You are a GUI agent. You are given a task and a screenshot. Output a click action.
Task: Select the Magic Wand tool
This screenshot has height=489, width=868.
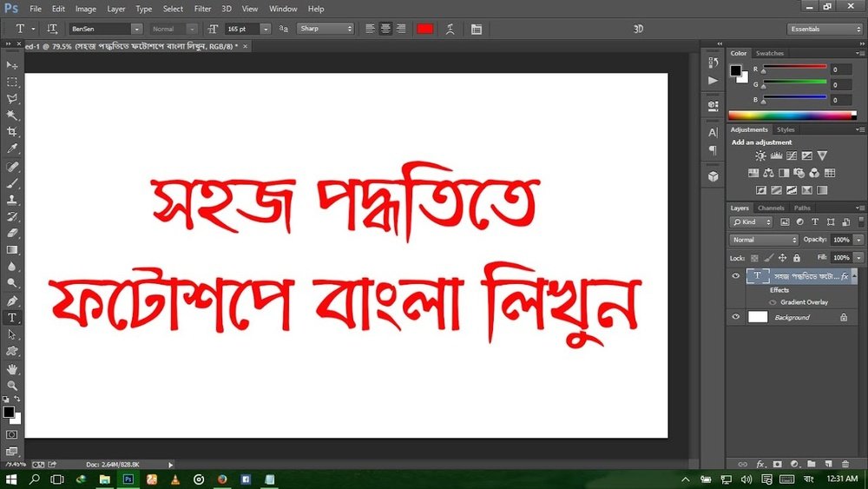[x=11, y=116]
